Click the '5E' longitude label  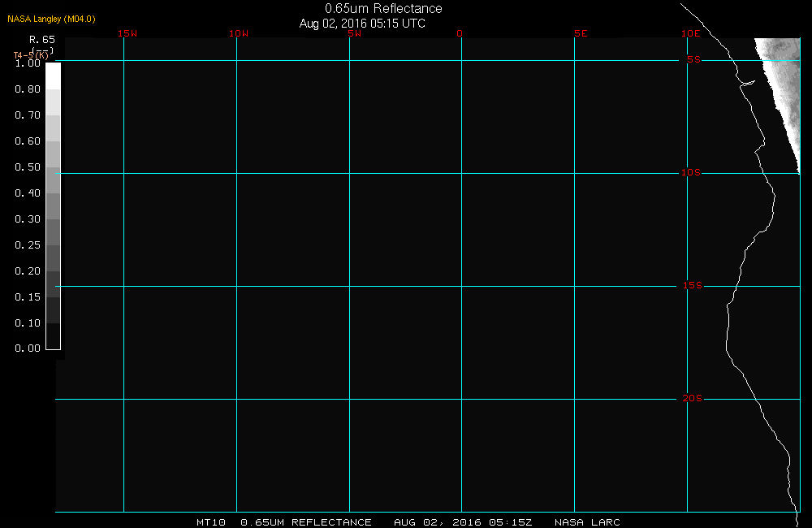tap(581, 33)
